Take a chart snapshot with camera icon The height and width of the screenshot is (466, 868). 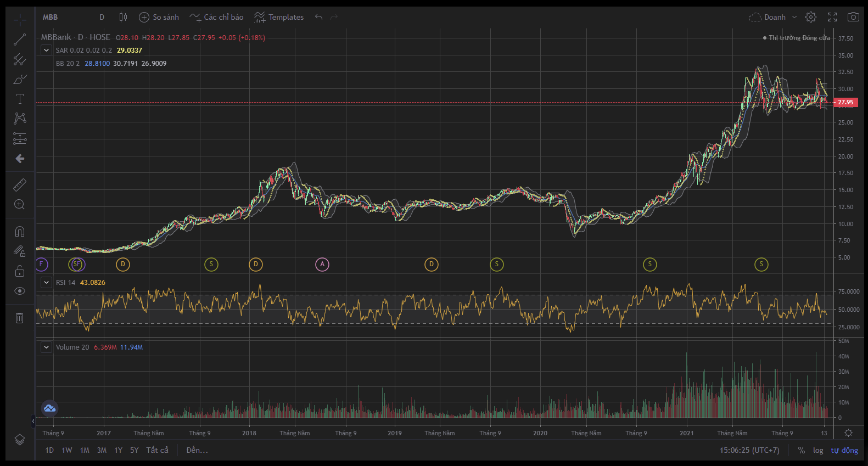[853, 17]
